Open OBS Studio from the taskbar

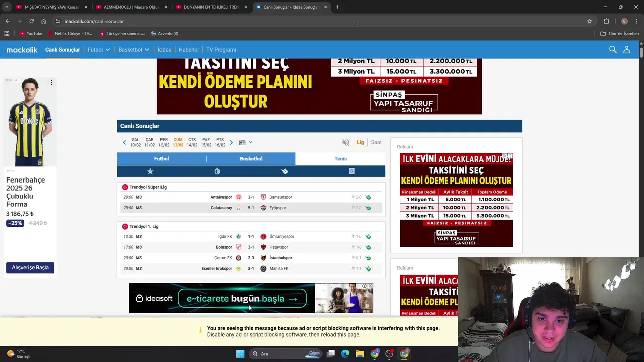coord(389,354)
